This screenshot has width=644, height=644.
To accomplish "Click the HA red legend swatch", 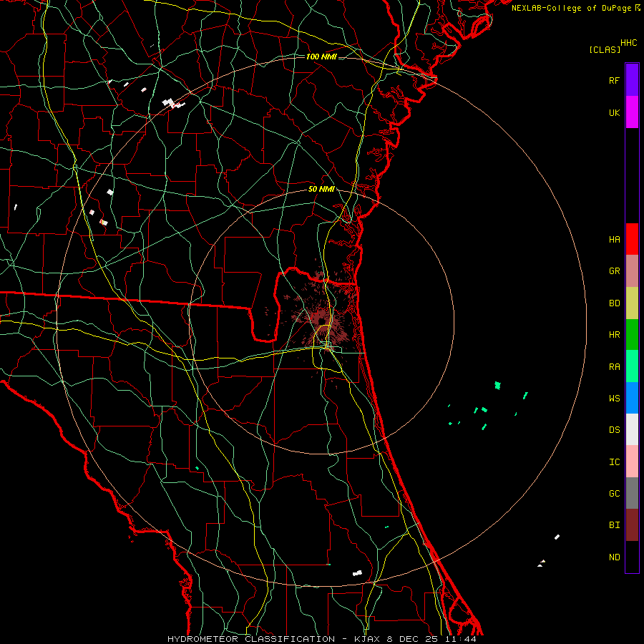I will coord(632,239).
